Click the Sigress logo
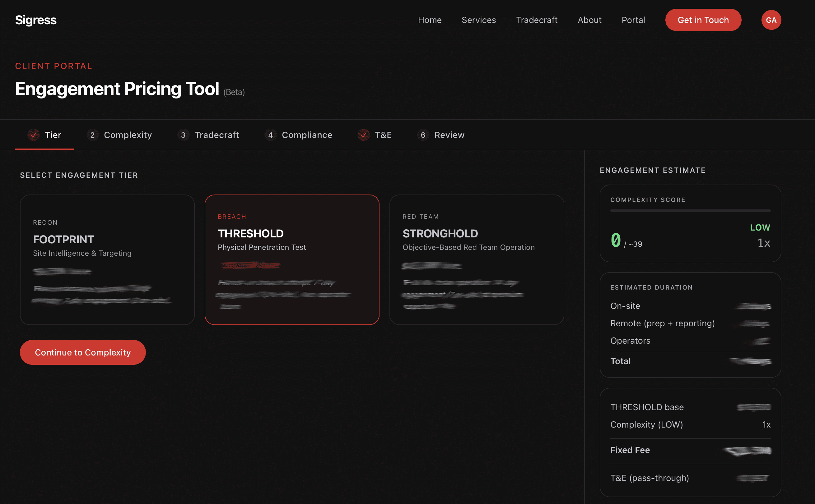Viewport: 815px width, 504px height. tap(36, 20)
